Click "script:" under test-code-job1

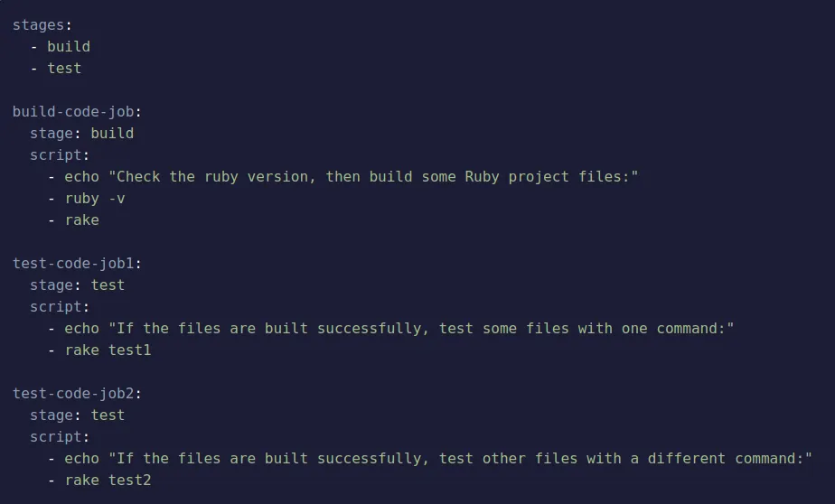point(60,306)
